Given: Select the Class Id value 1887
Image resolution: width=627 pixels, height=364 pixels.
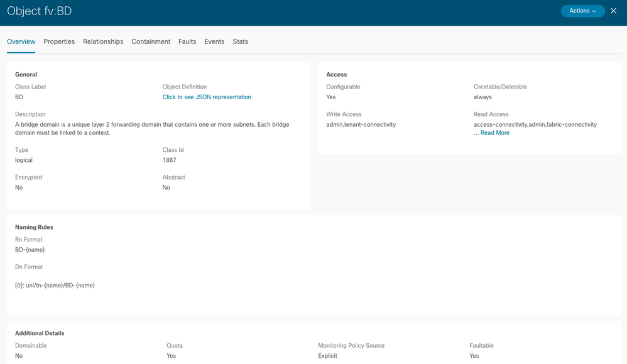Looking at the screenshot, I should [169, 160].
